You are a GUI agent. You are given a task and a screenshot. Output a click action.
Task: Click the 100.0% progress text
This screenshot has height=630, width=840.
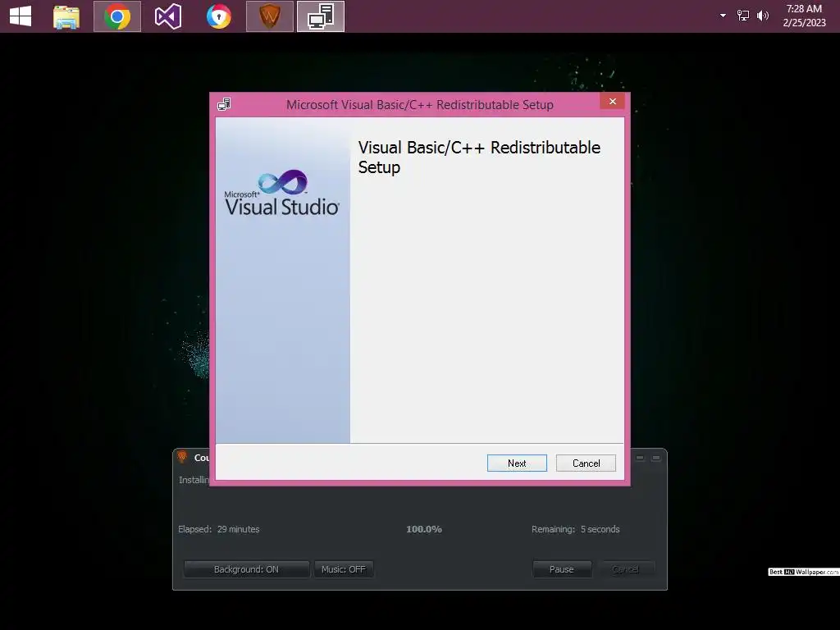[424, 529]
